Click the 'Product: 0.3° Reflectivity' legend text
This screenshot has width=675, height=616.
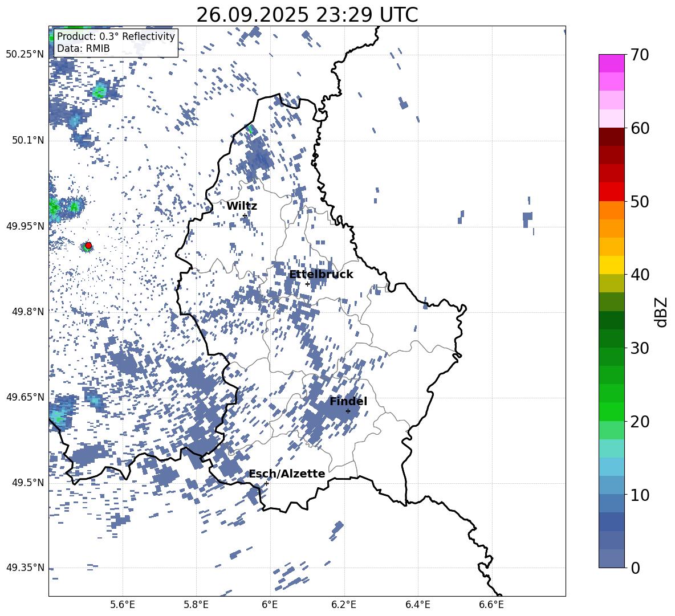point(116,36)
